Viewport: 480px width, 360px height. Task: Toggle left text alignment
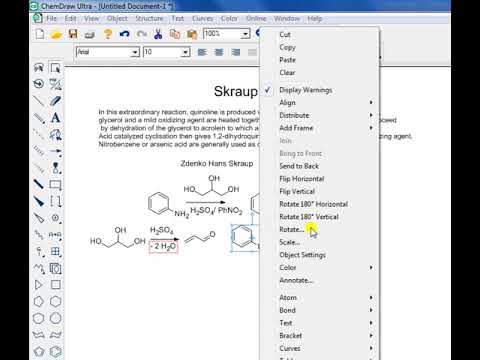pyautogui.click(x=202, y=52)
